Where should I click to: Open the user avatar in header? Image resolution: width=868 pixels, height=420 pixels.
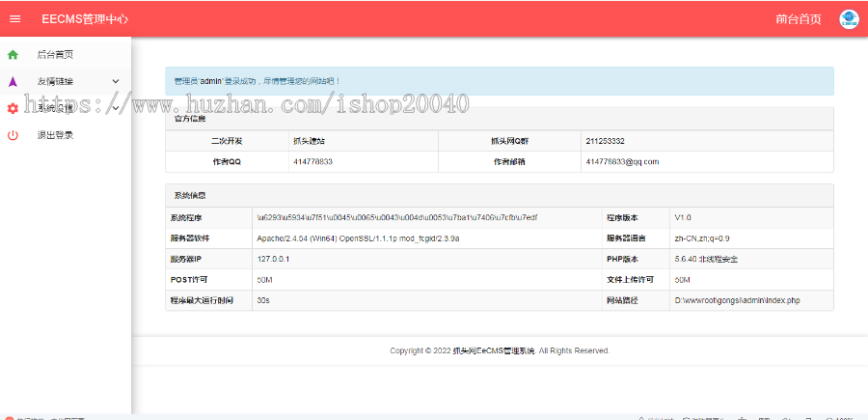(x=849, y=19)
